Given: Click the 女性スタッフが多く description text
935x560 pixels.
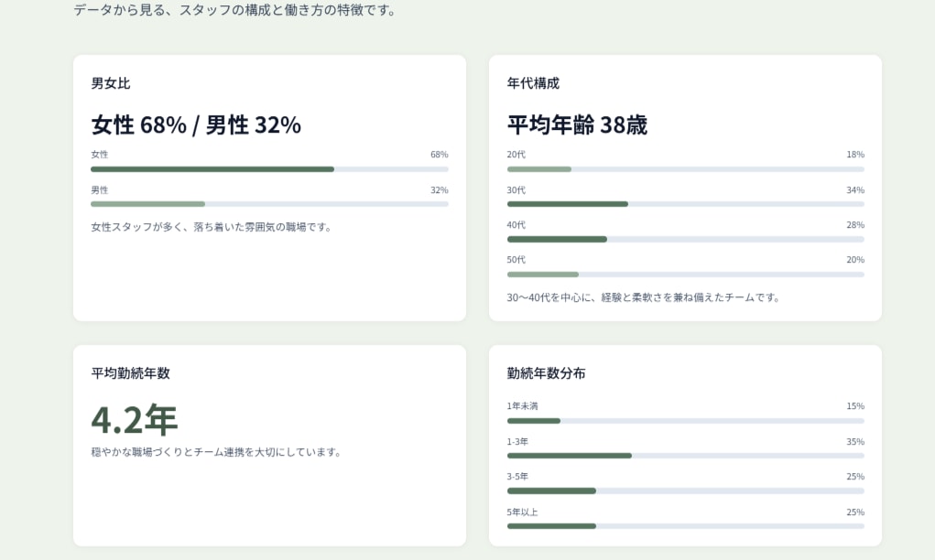Looking at the screenshot, I should coord(212,227).
